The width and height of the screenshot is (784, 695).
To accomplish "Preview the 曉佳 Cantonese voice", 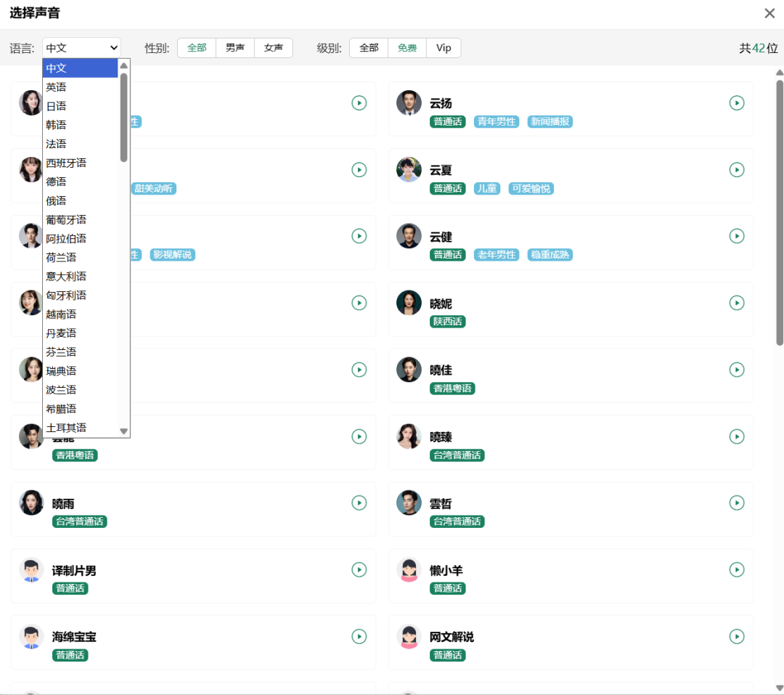I will coord(737,370).
